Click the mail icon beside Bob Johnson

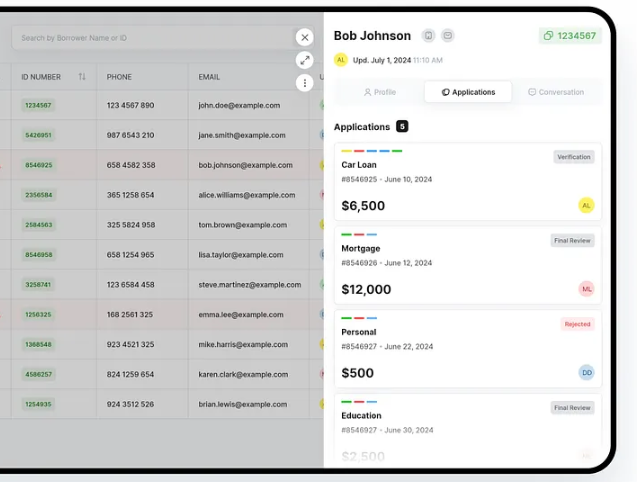click(x=448, y=36)
